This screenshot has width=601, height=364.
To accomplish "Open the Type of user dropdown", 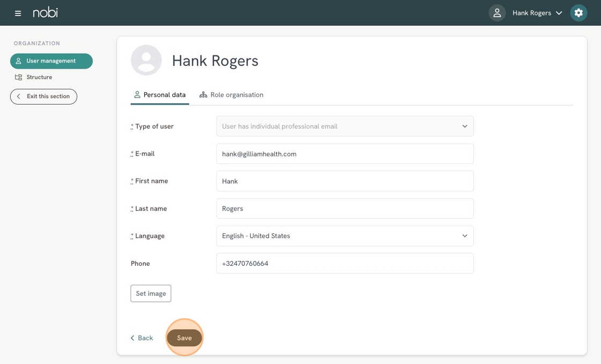I will [x=345, y=127].
